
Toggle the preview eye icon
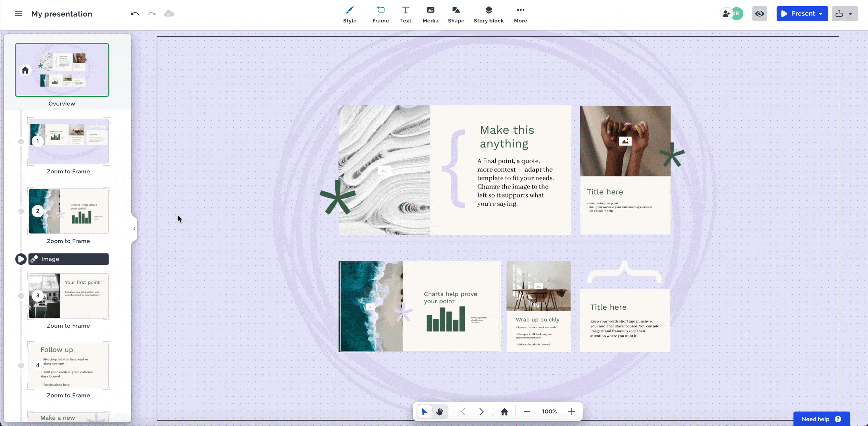pyautogui.click(x=759, y=14)
